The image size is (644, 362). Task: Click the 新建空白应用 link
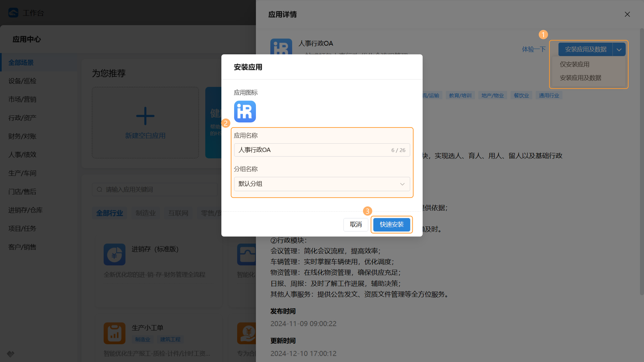pyautogui.click(x=145, y=136)
